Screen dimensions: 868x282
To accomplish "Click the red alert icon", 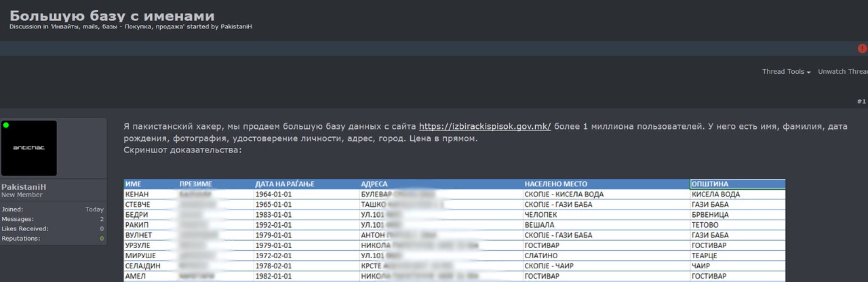I will [862, 49].
